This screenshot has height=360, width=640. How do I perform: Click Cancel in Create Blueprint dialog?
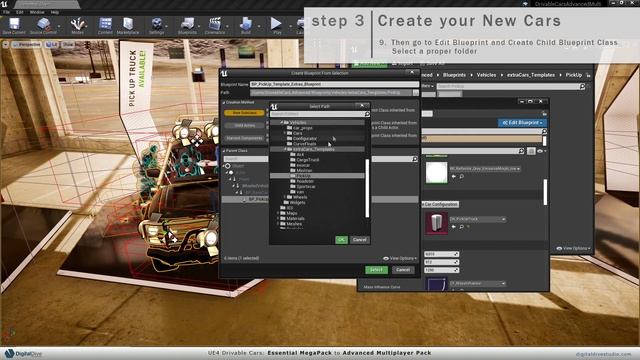[403, 270]
